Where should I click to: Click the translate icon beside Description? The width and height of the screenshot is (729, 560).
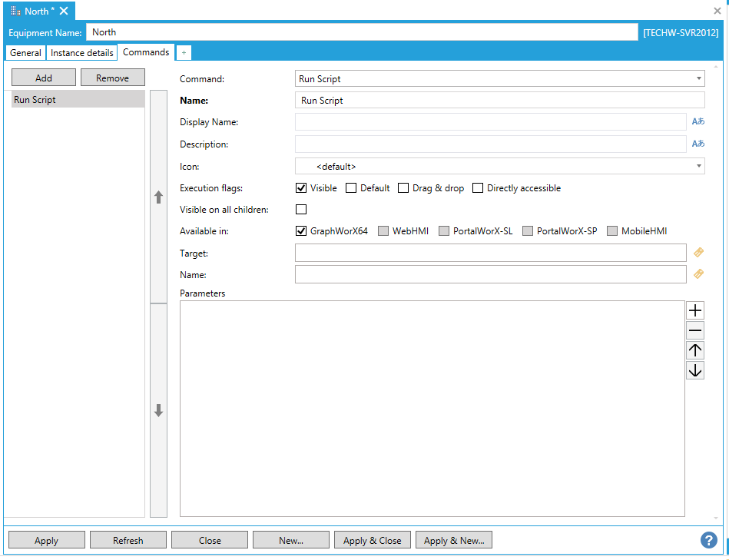tap(698, 144)
